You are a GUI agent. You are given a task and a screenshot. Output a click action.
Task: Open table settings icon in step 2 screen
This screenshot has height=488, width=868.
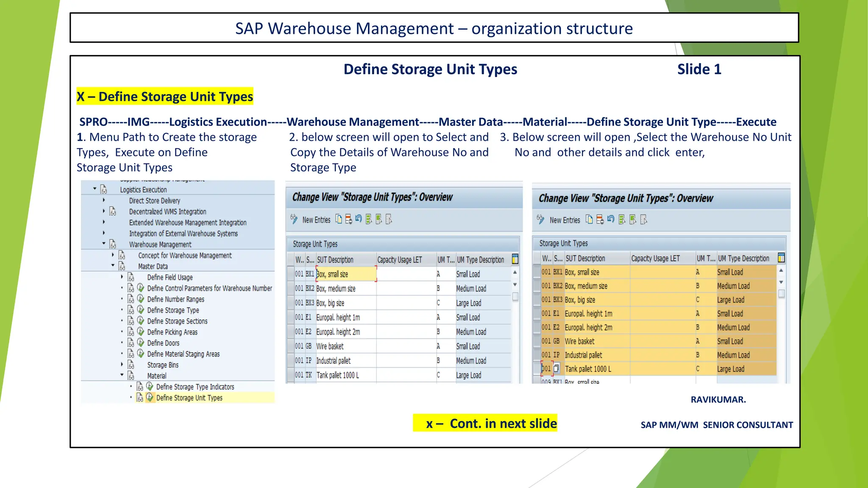pyautogui.click(x=515, y=259)
